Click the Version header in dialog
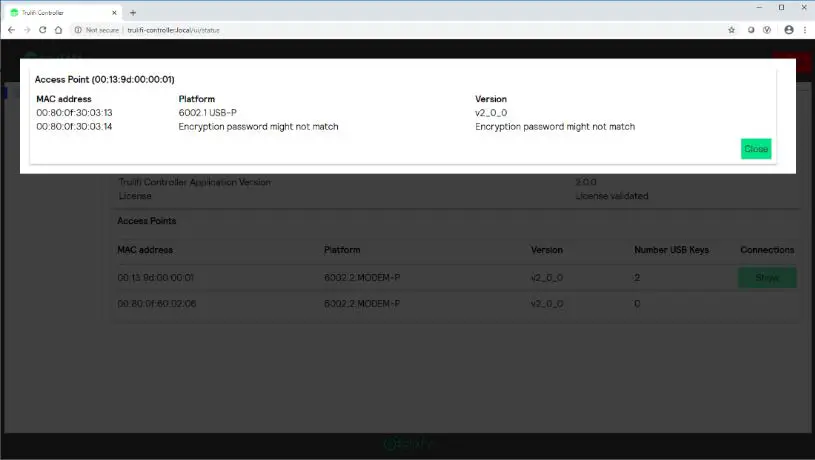The image size is (815, 460). coord(491,99)
